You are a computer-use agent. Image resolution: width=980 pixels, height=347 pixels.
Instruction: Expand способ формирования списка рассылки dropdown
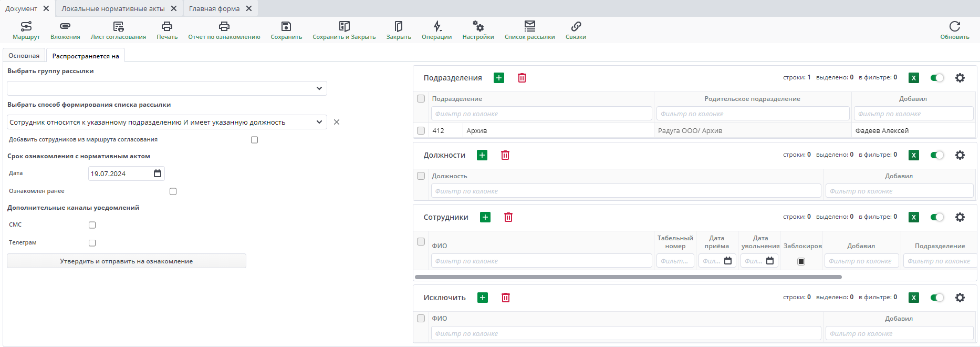pos(319,122)
